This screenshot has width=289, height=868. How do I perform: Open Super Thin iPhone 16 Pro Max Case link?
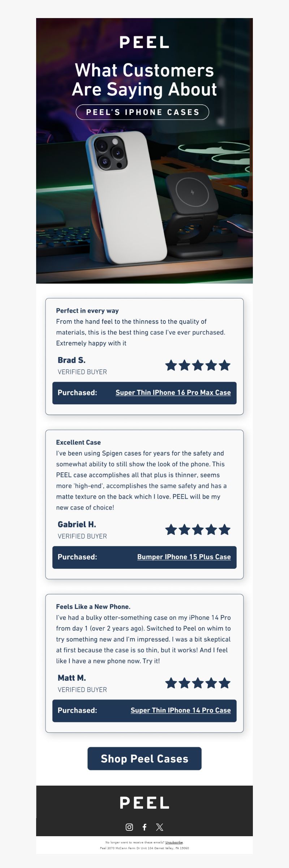pos(173,393)
